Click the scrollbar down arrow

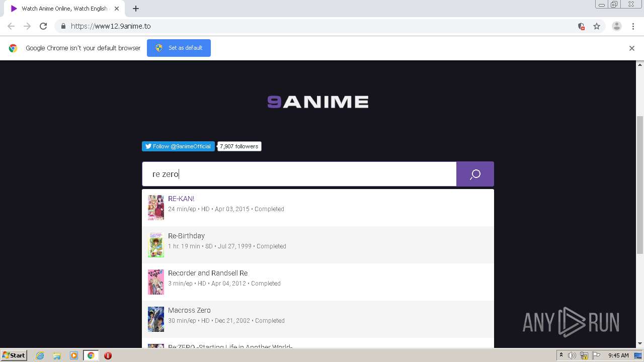click(x=640, y=344)
